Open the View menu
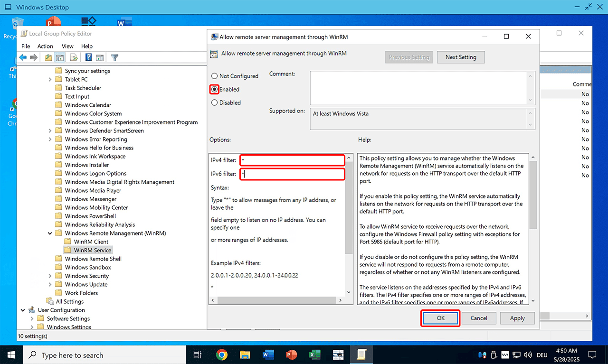This screenshot has height=364, width=608. pos(67,46)
